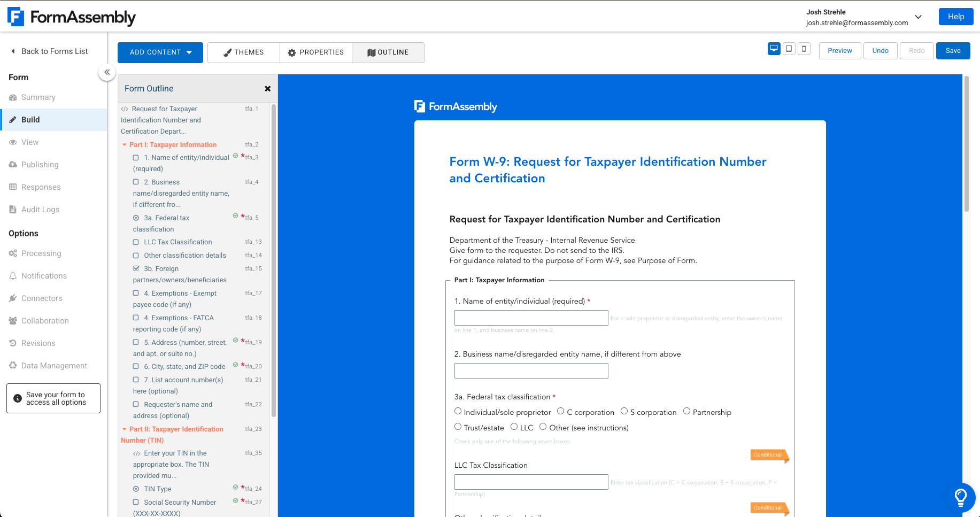Click the Notifications bell icon
Image resolution: width=980 pixels, height=517 pixels.
(x=13, y=276)
